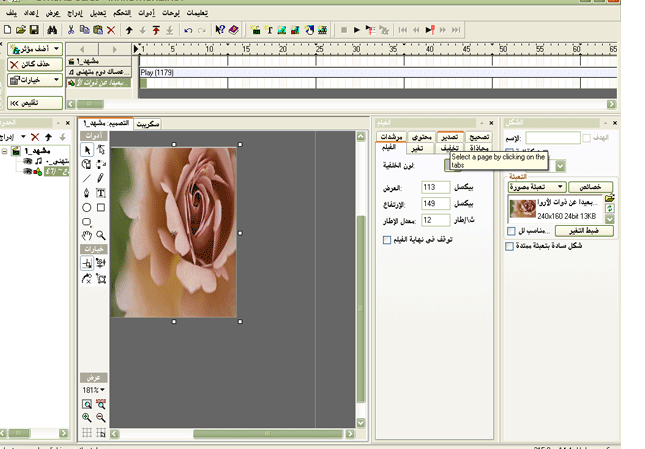645x449 pixels.
Task: Click the Save icon in toolbar
Action: [x=34, y=30]
